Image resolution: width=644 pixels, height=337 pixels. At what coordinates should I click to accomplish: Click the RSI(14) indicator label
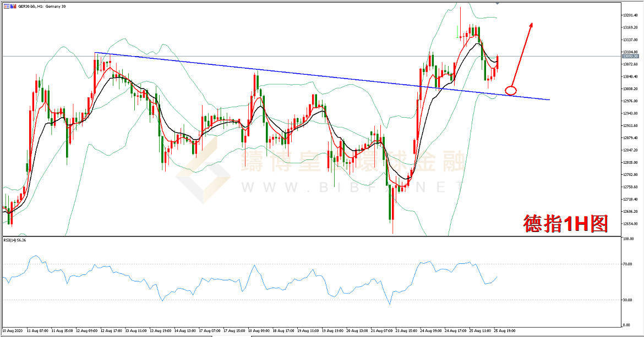(15, 240)
